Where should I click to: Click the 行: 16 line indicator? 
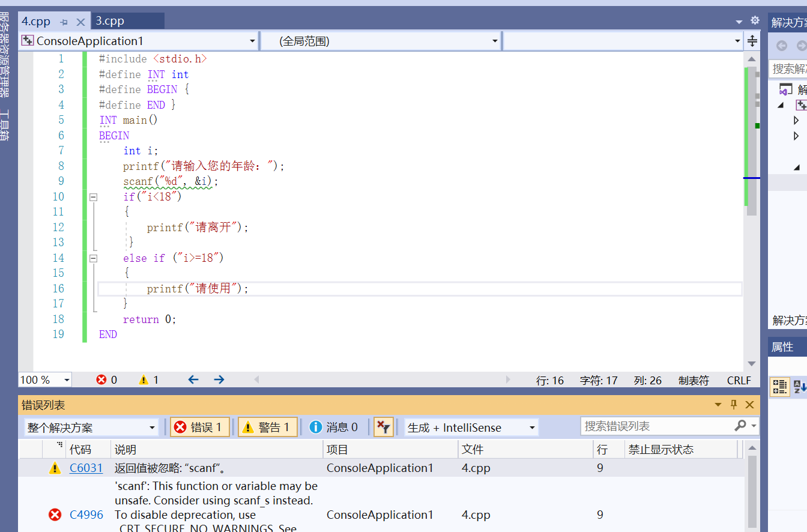coord(550,380)
